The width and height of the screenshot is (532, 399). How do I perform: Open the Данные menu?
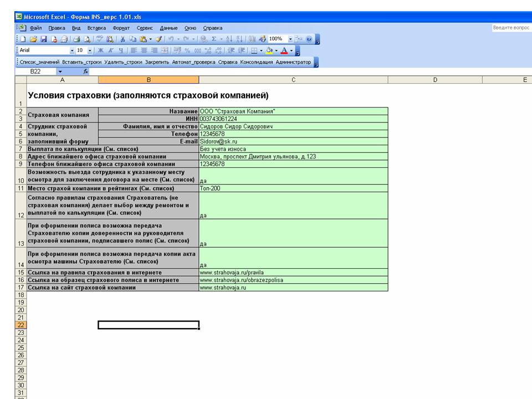pyautogui.click(x=168, y=28)
